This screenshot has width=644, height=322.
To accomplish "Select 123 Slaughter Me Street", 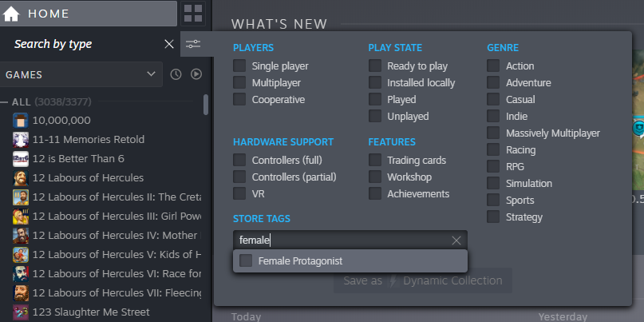I will pos(90,312).
